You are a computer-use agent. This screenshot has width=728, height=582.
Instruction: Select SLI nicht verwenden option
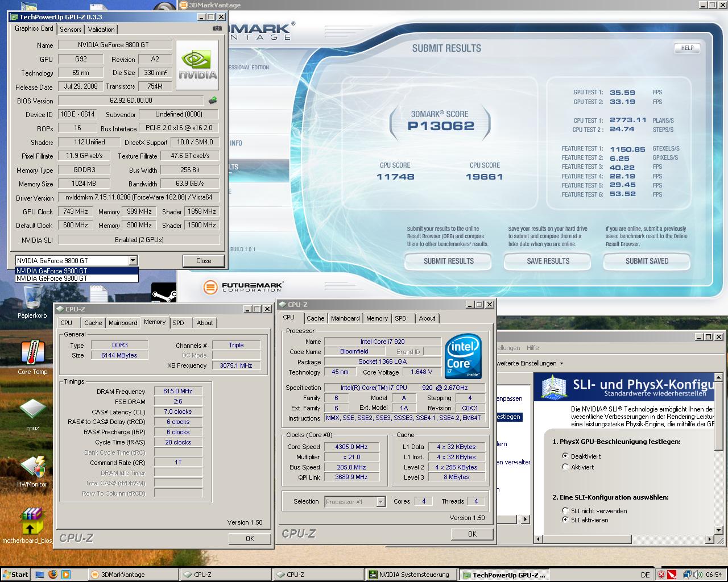(x=565, y=510)
